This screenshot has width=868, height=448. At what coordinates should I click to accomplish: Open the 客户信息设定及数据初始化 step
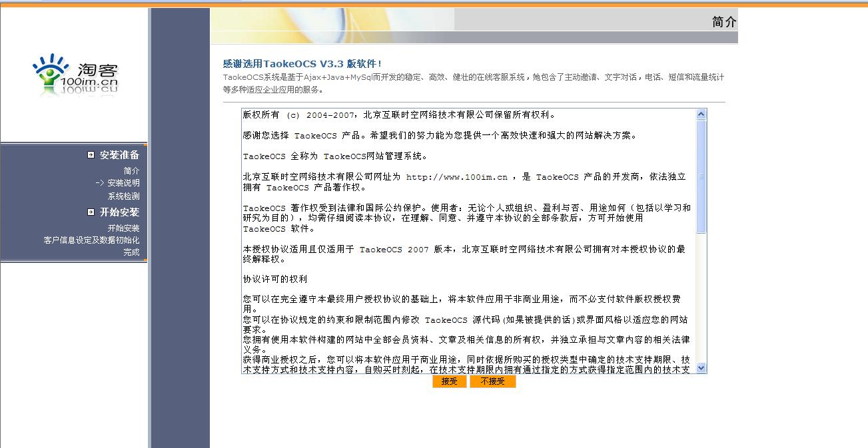tap(91, 240)
